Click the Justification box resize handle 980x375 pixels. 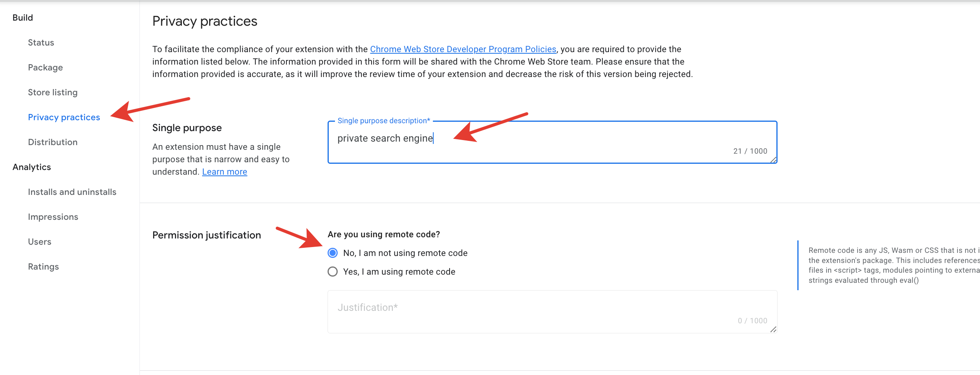point(773,329)
